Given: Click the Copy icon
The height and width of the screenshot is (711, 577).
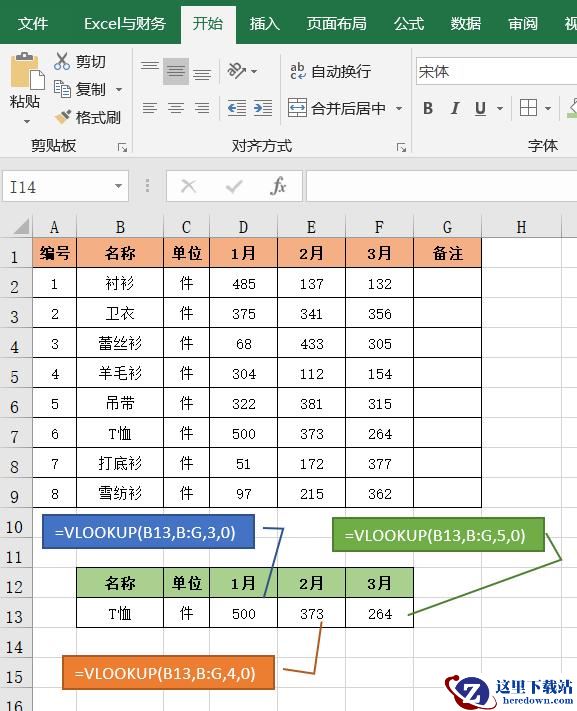Looking at the screenshot, I should click(62, 89).
